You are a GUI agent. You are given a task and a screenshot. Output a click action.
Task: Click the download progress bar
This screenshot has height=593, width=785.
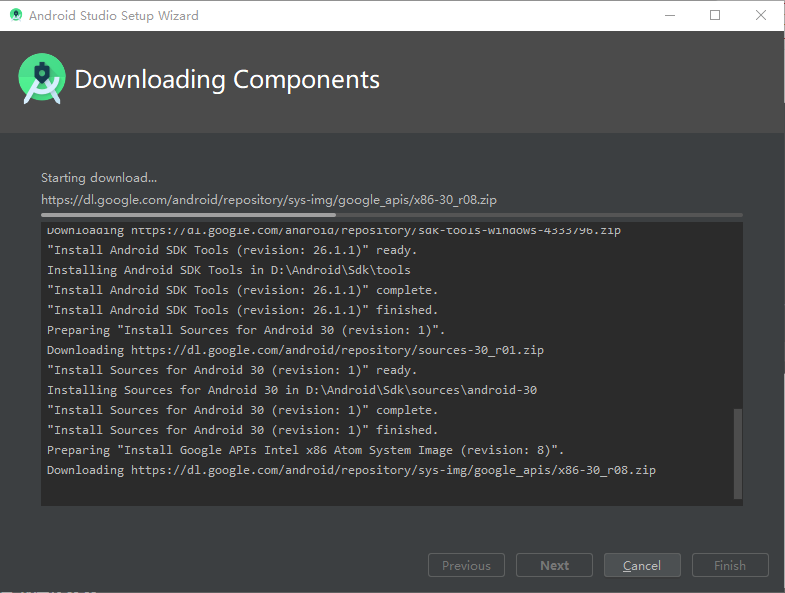click(391, 215)
